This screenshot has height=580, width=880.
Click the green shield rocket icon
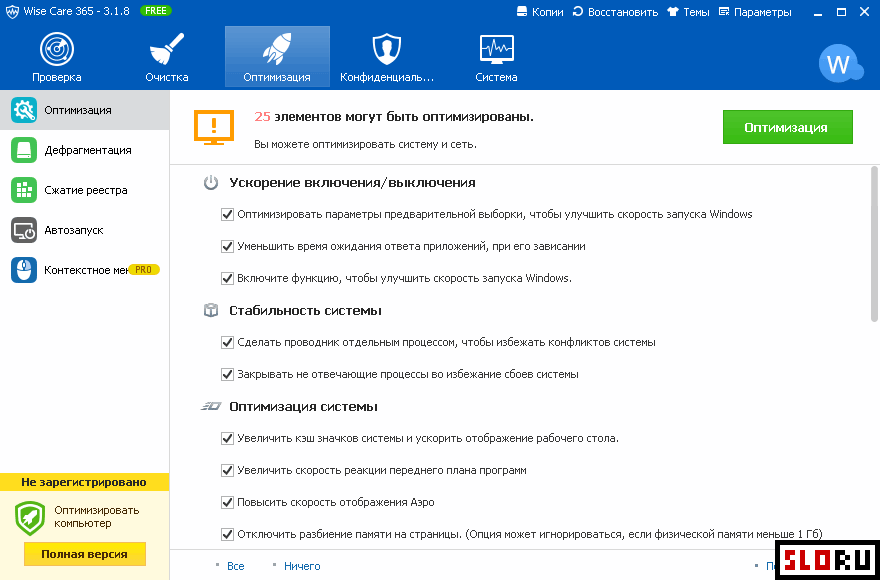[x=30, y=518]
